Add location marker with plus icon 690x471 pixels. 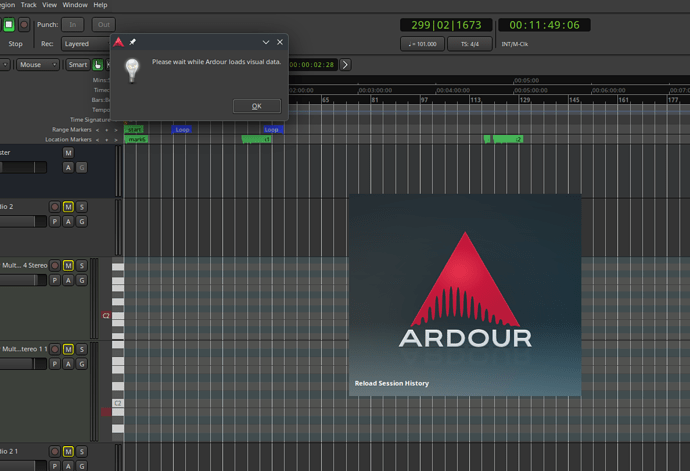click(106, 140)
